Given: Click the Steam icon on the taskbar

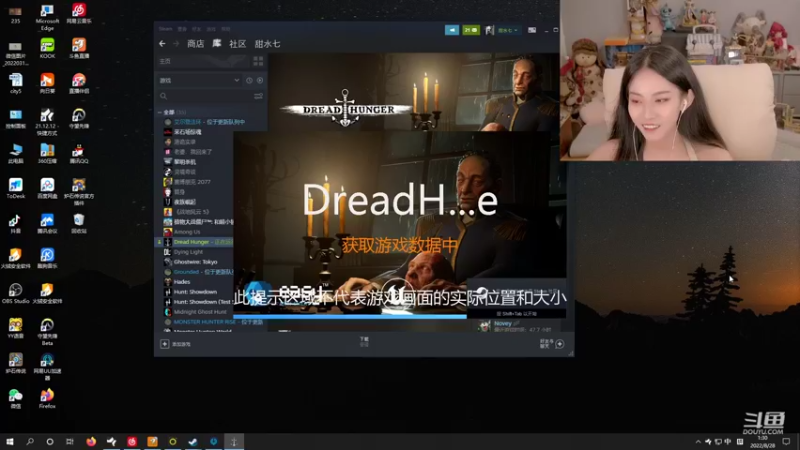Looking at the screenshot, I should pos(193,442).
